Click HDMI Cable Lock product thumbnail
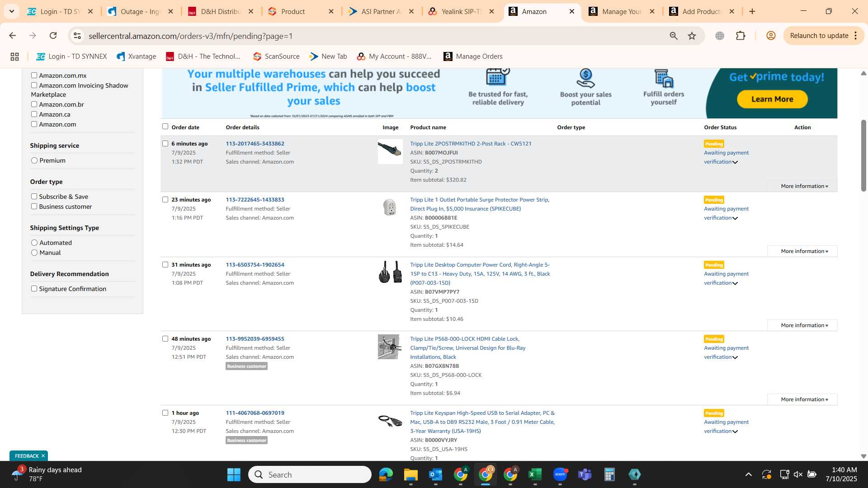This screenshot has width=868, height=488. (390, 347)
